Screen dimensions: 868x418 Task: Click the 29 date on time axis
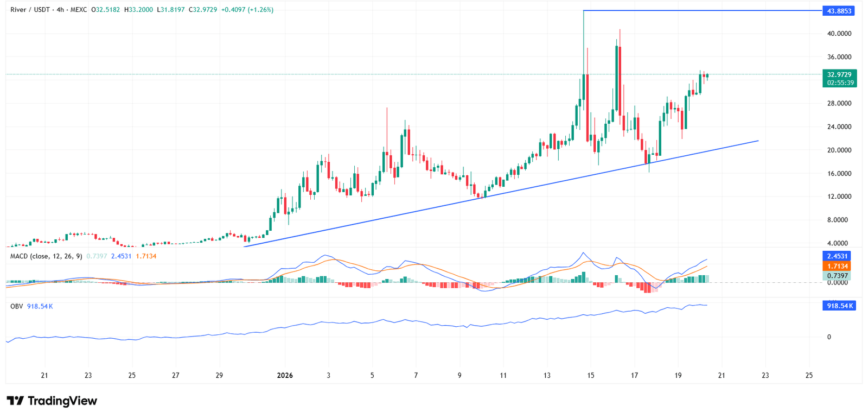tap(219, 376)
